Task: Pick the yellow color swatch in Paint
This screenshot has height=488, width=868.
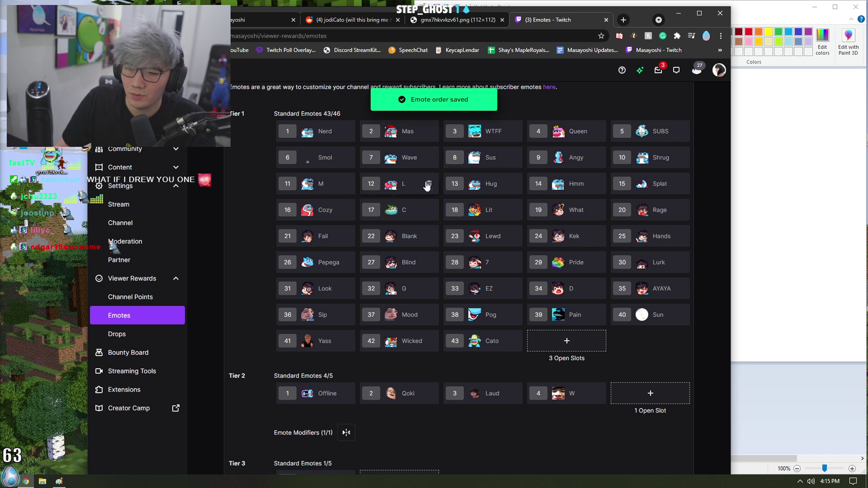Action: pos(768,32)
